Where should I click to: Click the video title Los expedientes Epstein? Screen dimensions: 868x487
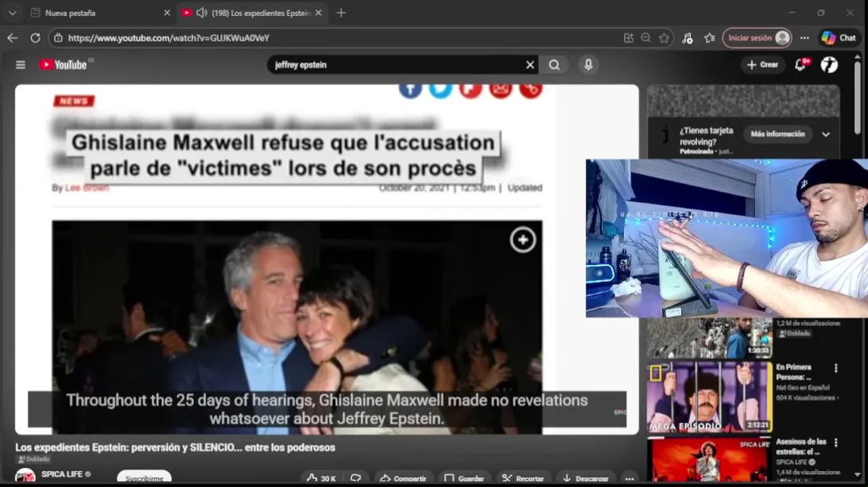point(175,448)
